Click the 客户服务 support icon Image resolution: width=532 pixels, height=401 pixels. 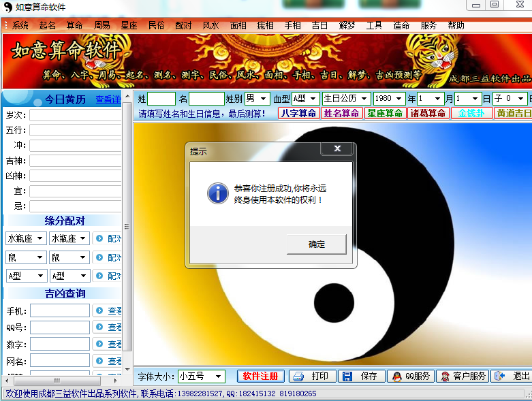point(445,376)
